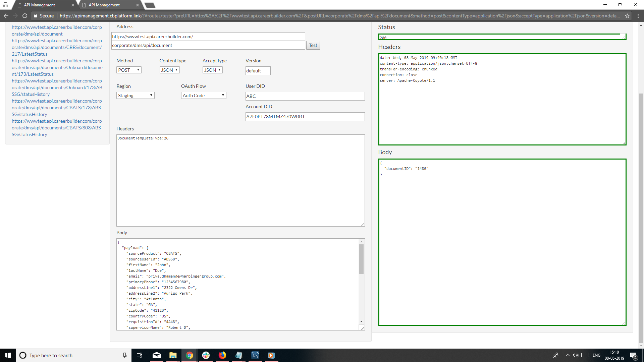Image resolution: width=644 pixels, height=362 pixels.
Task: Open the OAuth Flow Auth Code dropdown
Action: pyautogui.click(x=204, y=96)
